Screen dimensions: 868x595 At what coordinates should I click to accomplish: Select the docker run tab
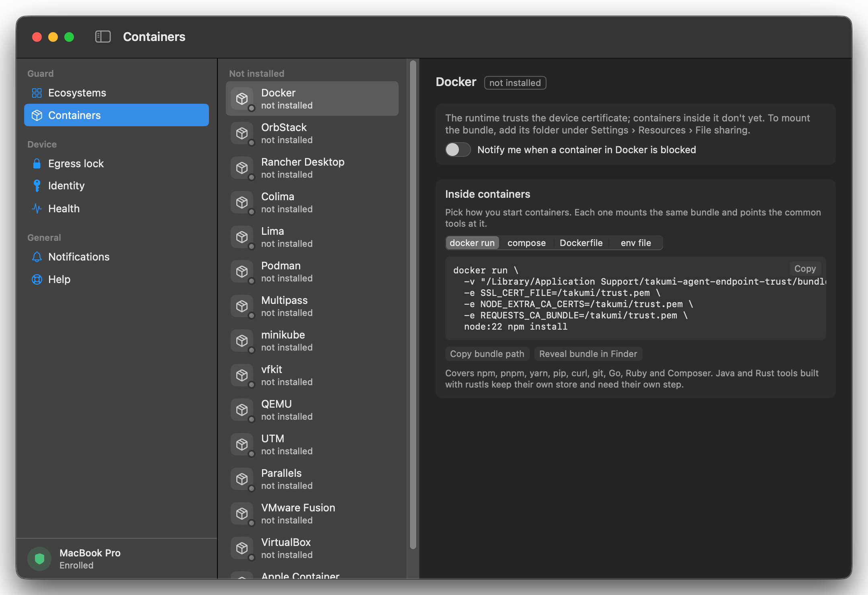click(x=472, y=243)
